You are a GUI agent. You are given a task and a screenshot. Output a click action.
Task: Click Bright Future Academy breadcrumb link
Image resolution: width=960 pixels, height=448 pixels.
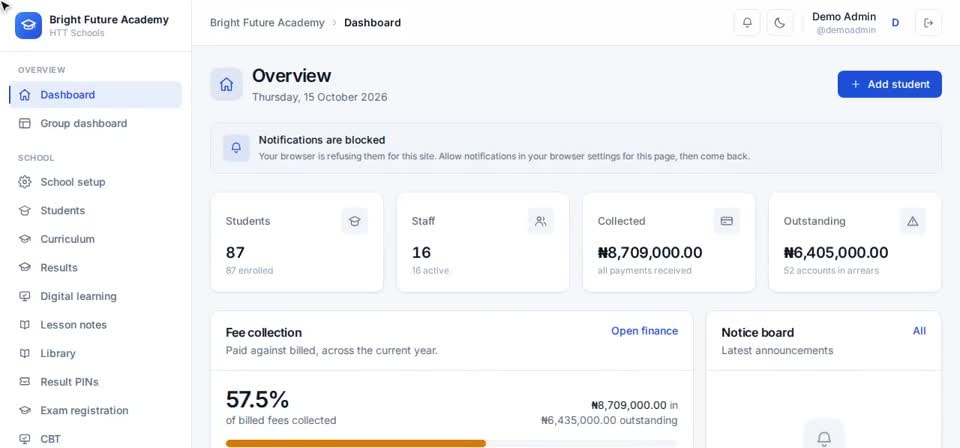(x=267, y=23)
